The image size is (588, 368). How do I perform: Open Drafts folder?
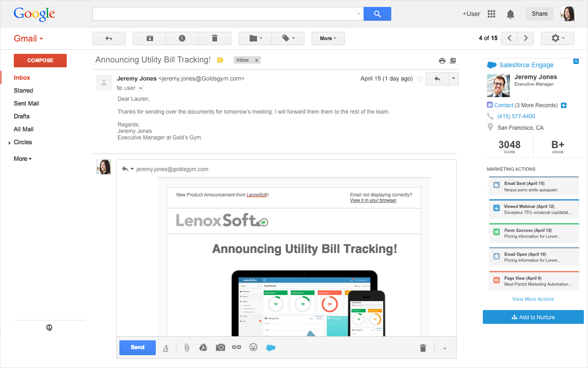click(x=22, y=116)
